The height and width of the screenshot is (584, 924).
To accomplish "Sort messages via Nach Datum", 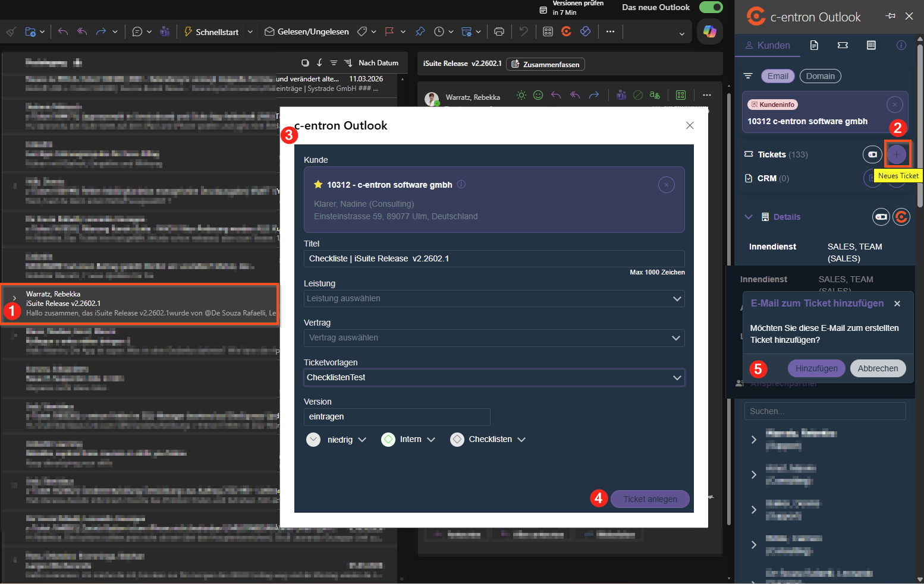I will 378,63.
